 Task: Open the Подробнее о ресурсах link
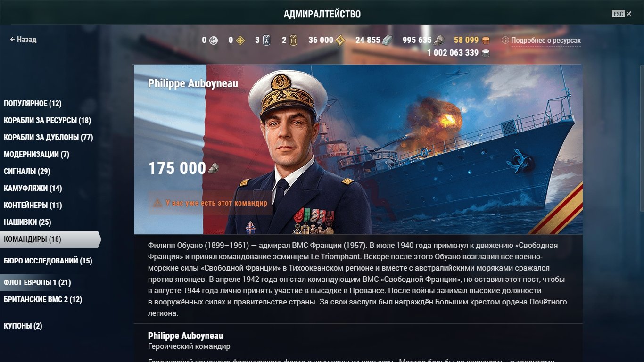[546, 41]
